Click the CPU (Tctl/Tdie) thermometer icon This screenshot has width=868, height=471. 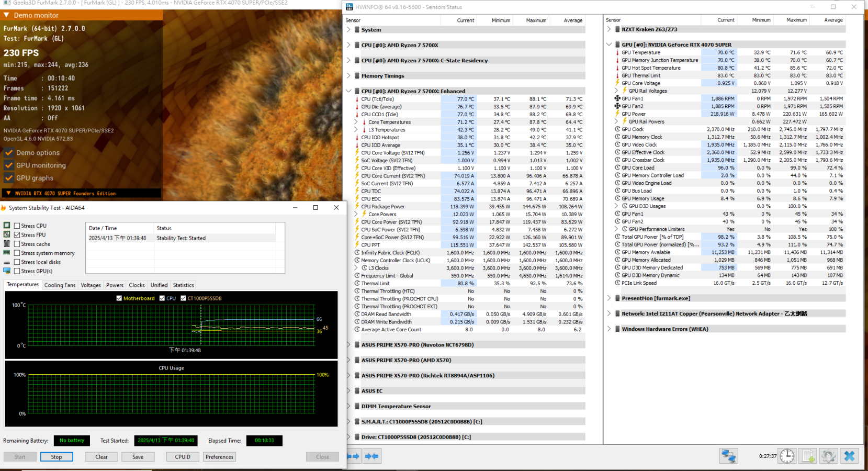click(357, 99)
